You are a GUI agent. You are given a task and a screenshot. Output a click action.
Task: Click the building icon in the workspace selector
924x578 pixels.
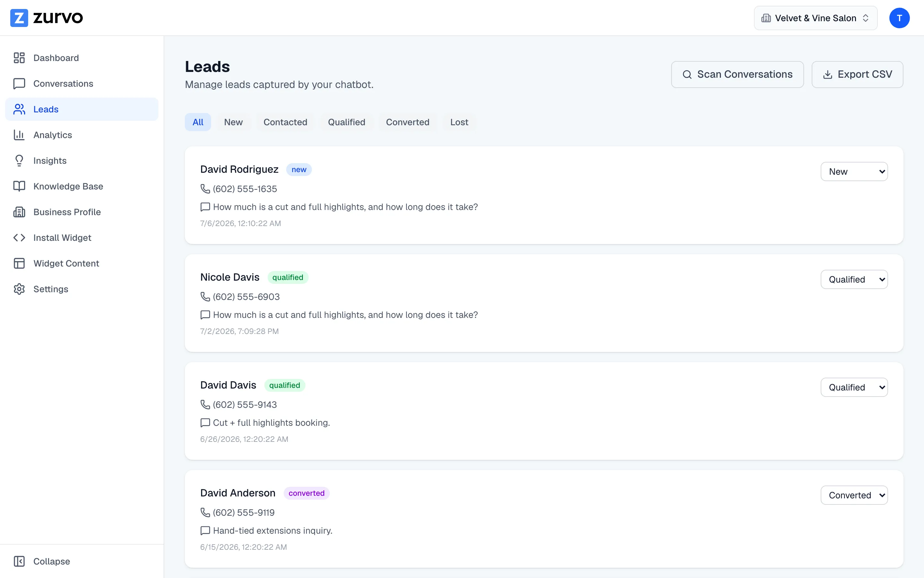coord(766,18)
